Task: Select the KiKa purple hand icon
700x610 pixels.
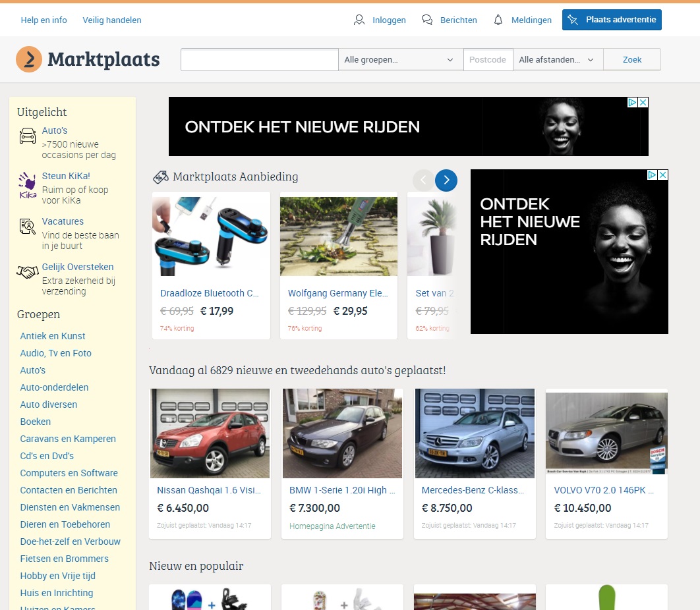Action: coord(28,185)
